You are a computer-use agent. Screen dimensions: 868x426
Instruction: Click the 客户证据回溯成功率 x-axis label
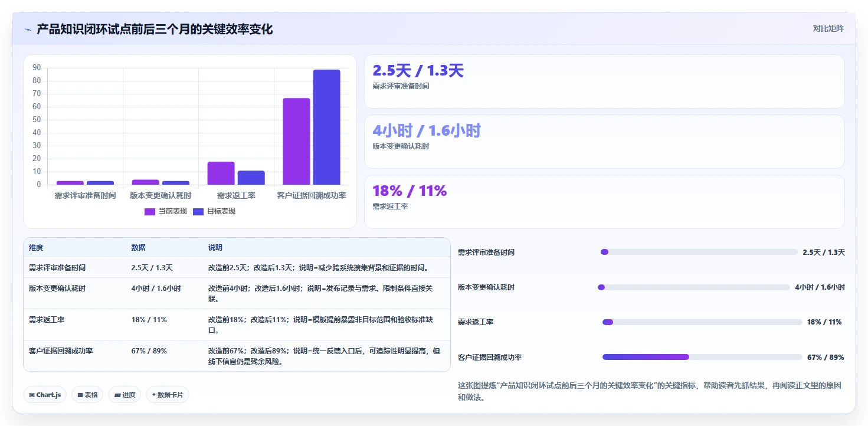tap(312, 195)
